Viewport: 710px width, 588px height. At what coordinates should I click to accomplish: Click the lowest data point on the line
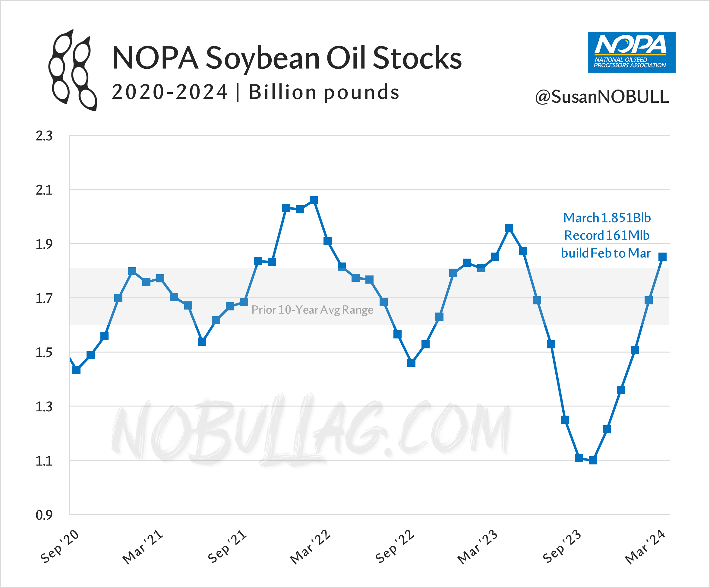pos(593,460)
